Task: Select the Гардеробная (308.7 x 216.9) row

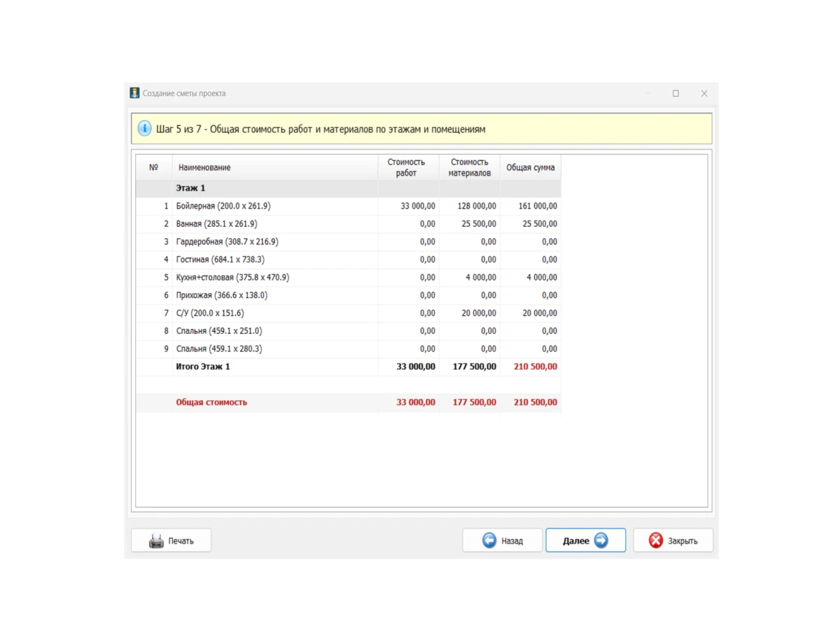Action: [348, 241]
